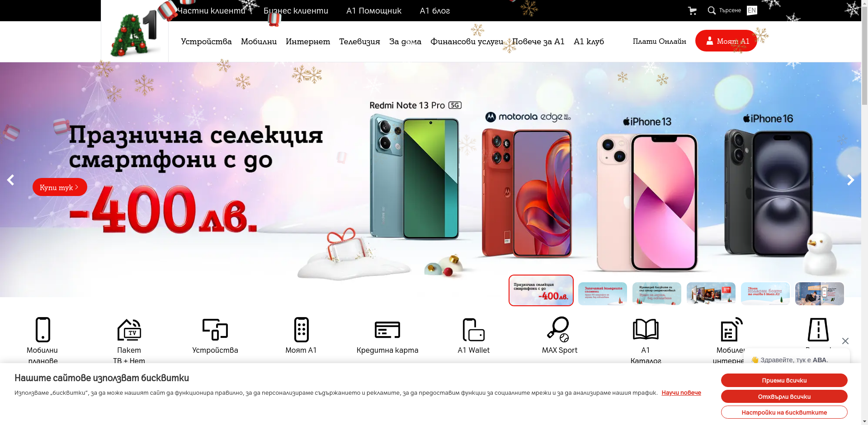
Task: Click the Приеми всички cookies button
Action: [784, 380]
